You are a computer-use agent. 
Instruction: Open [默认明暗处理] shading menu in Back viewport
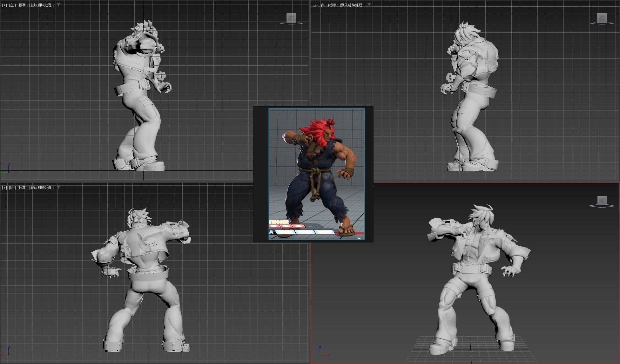click(x=42, y=188)
